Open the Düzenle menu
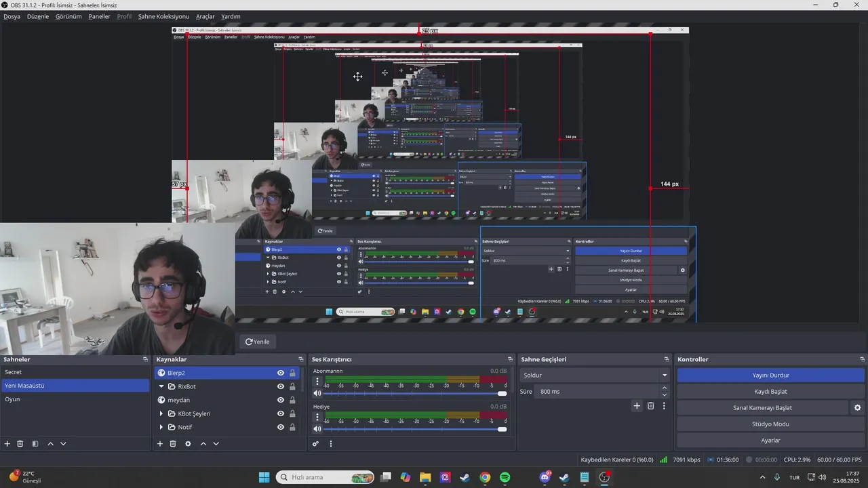 click(x=38, y=16)
